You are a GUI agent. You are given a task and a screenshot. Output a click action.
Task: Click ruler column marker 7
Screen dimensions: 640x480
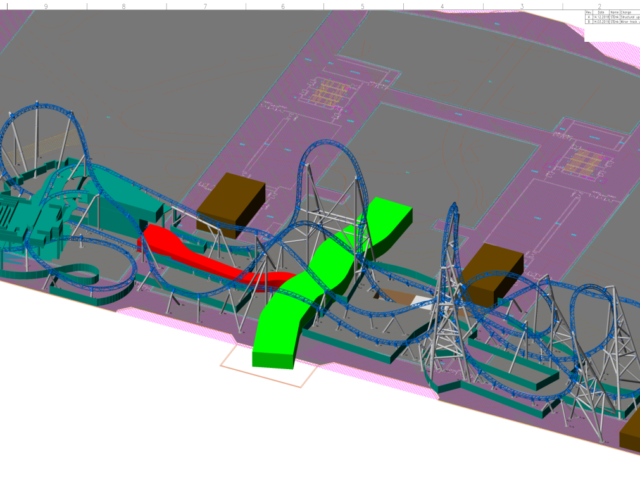pos(205,6)
